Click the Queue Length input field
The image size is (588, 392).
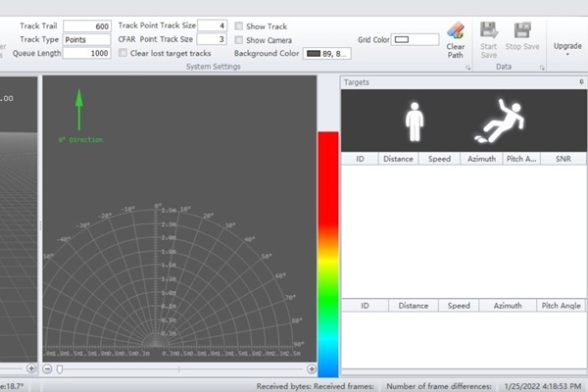tap(86, 53)
